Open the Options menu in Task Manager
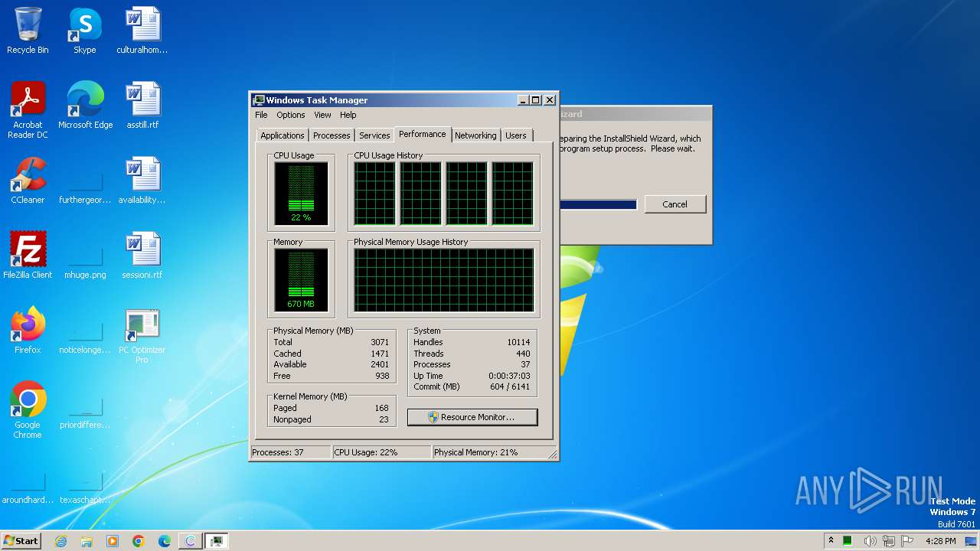Screen dimensions: 980x551 291,115
